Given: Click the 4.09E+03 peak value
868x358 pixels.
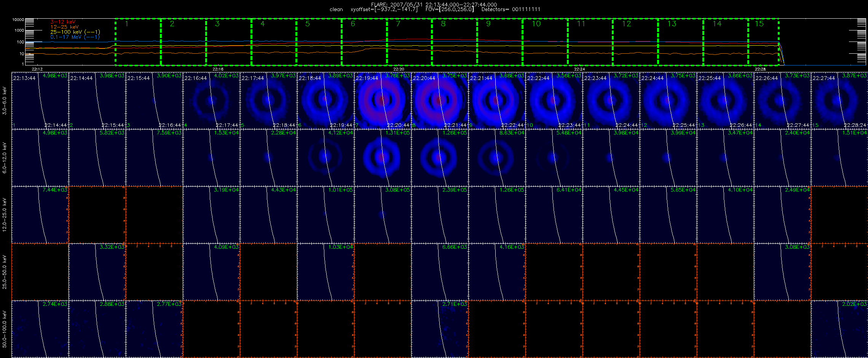Looking at the screenshot, I should click(226, 247).
